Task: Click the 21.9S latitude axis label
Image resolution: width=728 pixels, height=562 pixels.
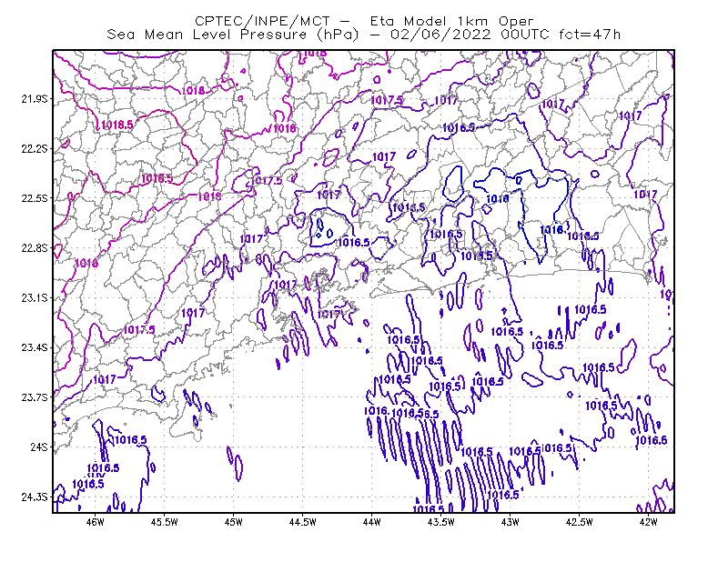Action: [34, 99]
